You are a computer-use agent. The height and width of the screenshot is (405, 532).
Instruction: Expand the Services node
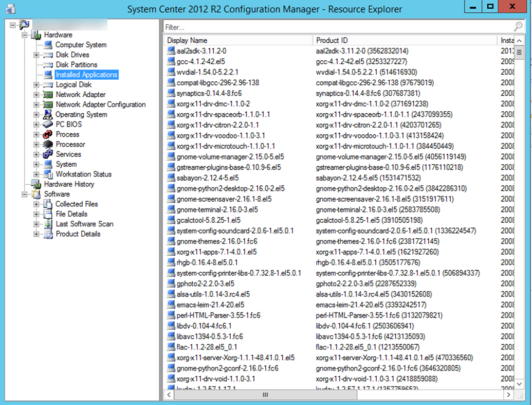pos(36,154)
